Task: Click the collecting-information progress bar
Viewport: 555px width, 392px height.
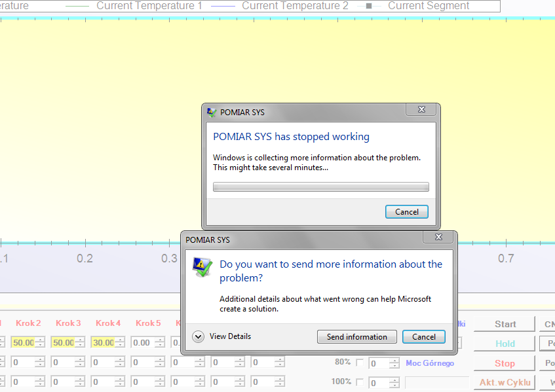Action: click(320, 187)
